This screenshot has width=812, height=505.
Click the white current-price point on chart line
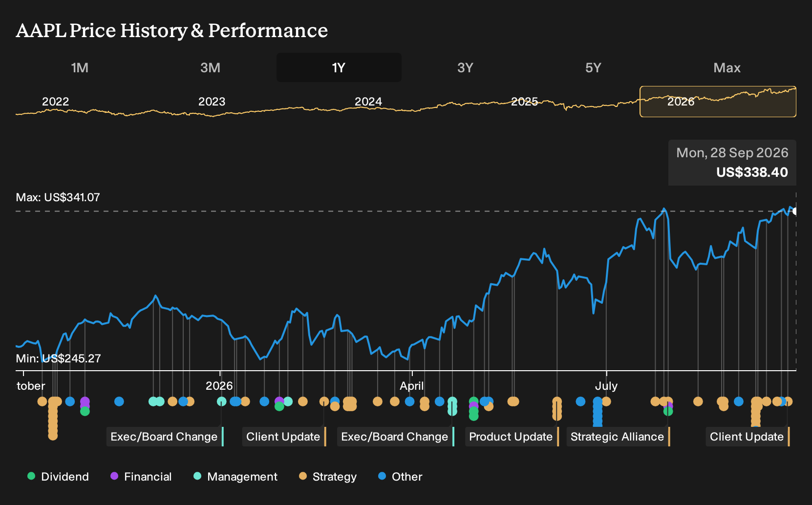[795, 211]
